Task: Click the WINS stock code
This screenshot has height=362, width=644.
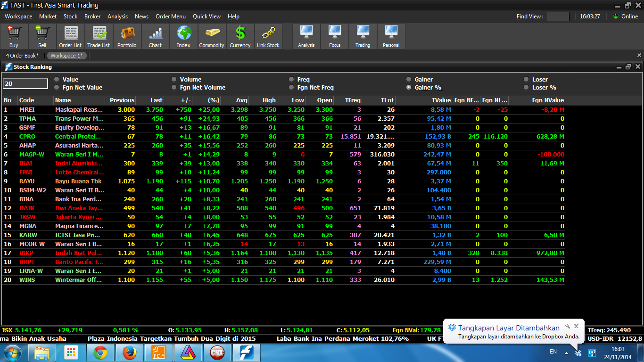Action: pos(27,280)
